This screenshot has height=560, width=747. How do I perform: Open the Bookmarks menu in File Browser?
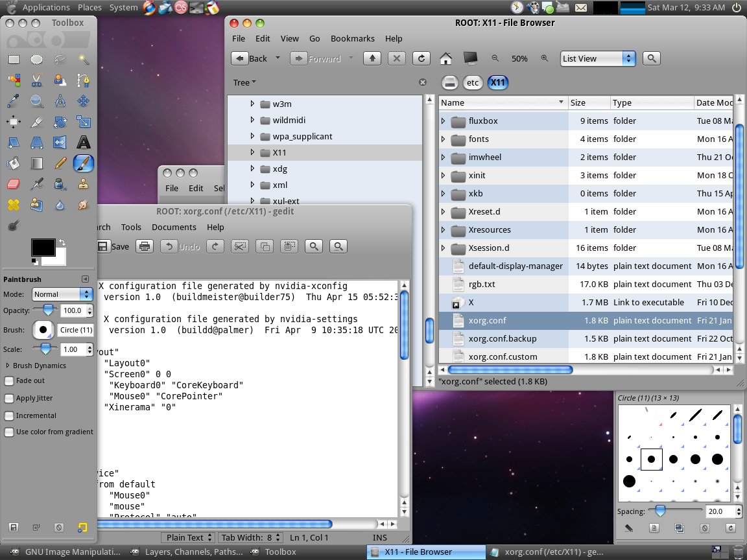pos(353,39)
